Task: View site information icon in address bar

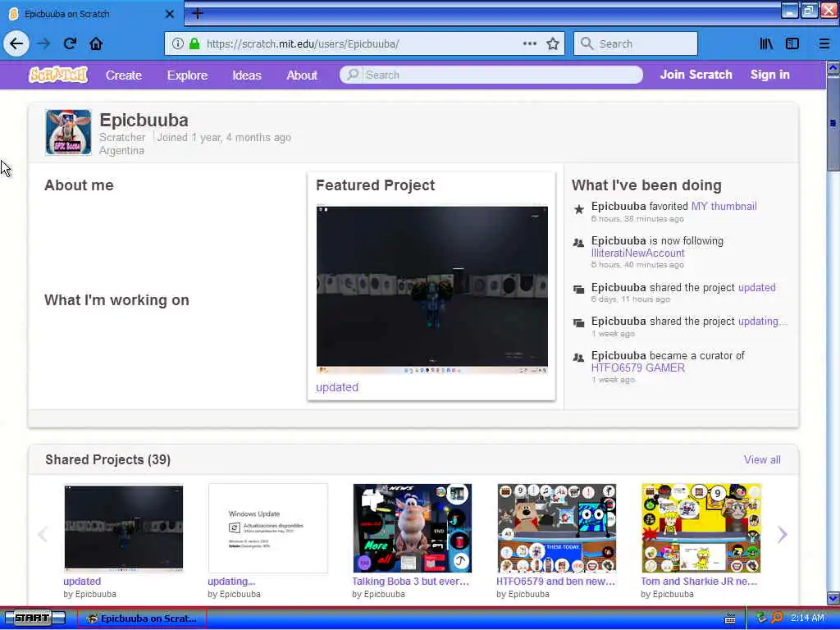Action: pos(178,44)
